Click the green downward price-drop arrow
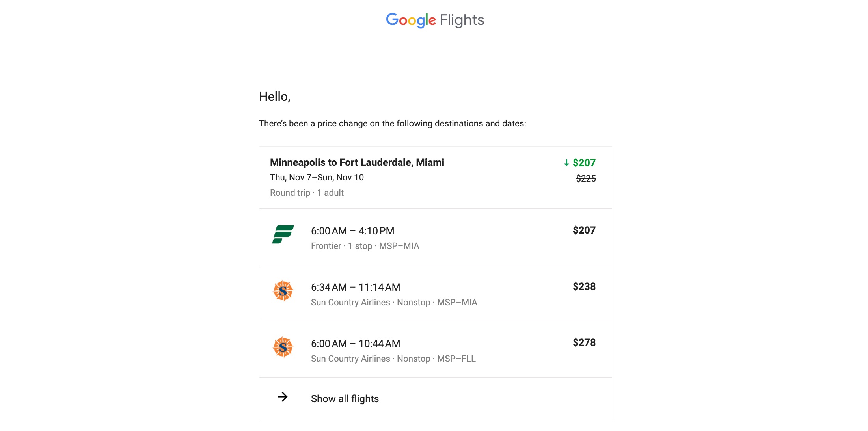Viewport: 868px width, 431px height. (566, 162)
